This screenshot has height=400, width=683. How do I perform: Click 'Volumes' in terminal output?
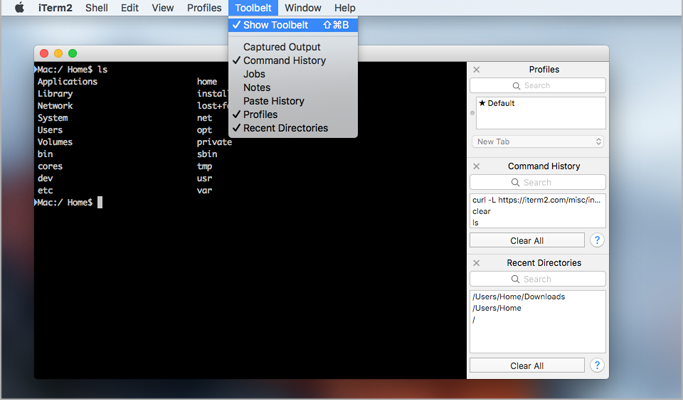55,142
